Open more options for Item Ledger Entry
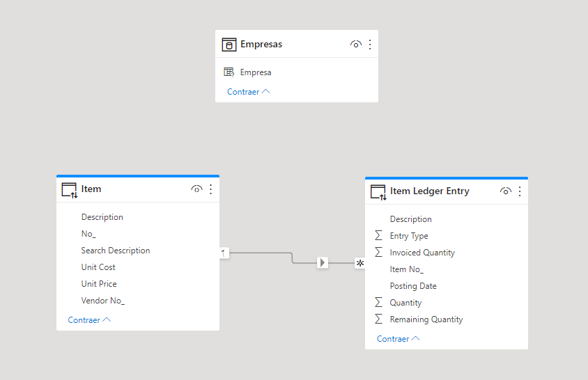 [x=520, y=191]
